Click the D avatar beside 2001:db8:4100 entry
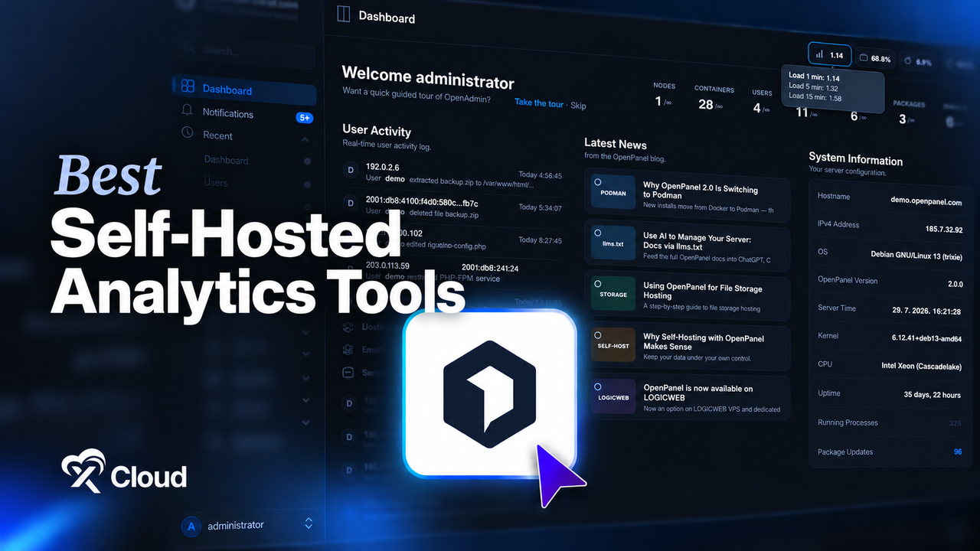 tap(351, 203)
